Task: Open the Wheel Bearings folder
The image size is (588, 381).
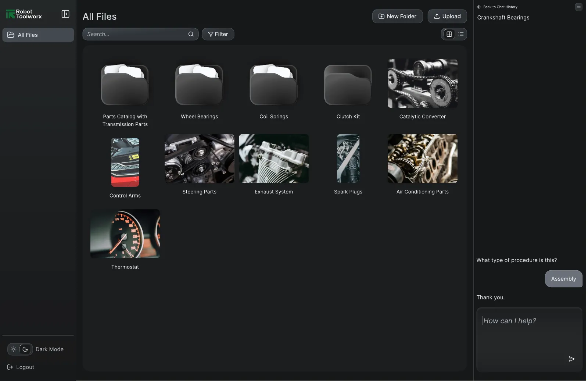Action: coord(199,85)
